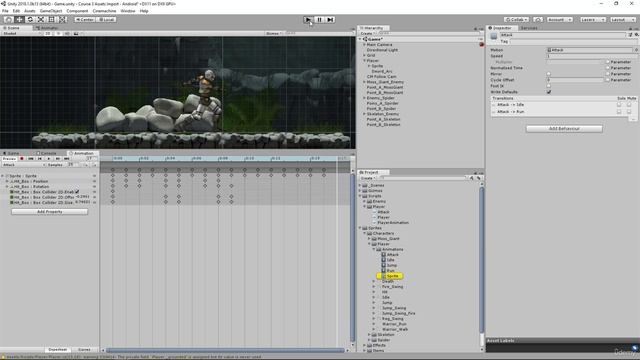Open the File menu
640x360 pixels.
tap(5, 11)
